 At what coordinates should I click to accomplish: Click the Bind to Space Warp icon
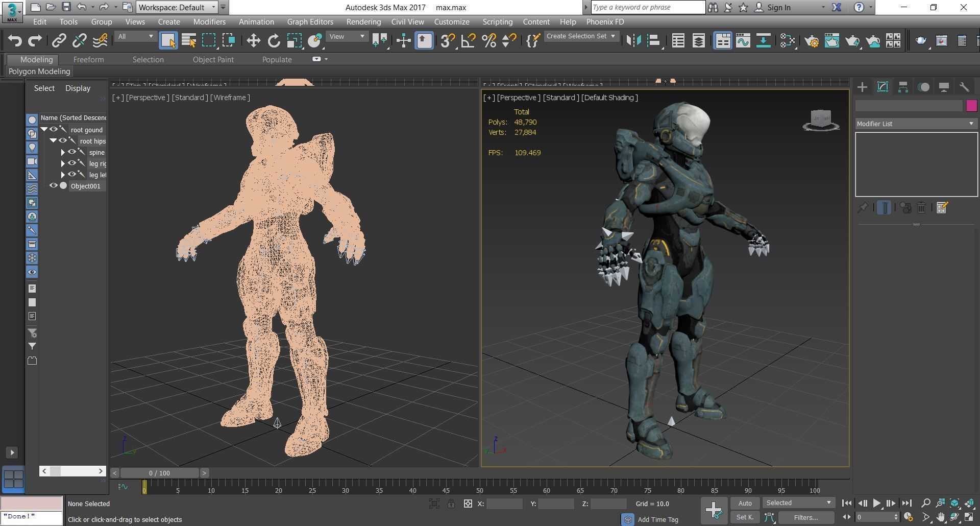point(100,41)
